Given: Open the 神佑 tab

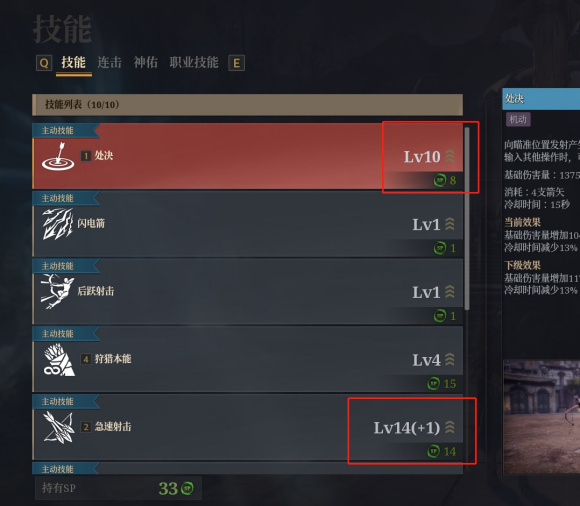Looking at the screenshot, I should tap(145, 63).
